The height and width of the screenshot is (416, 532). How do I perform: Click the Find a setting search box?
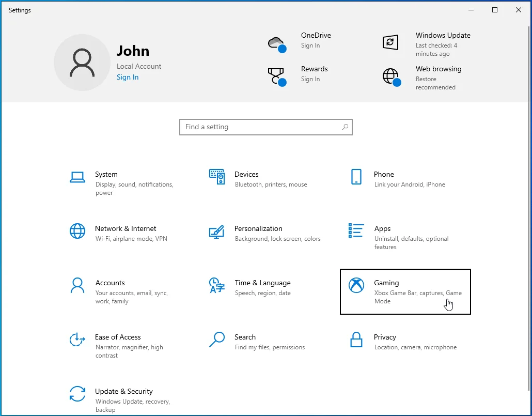[x=266, y=127]
